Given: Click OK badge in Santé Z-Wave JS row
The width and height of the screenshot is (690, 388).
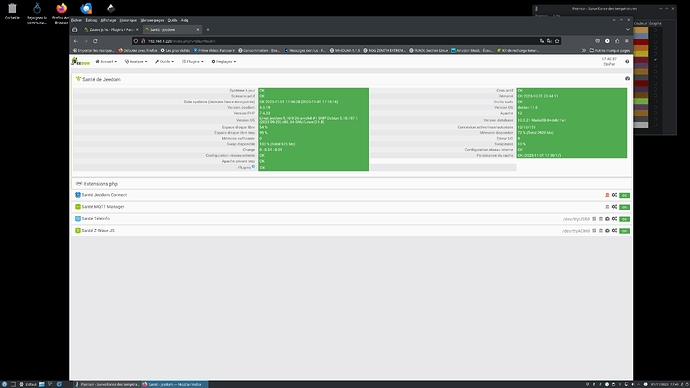Looking at the screenshot, I should [x=624, y=231].
